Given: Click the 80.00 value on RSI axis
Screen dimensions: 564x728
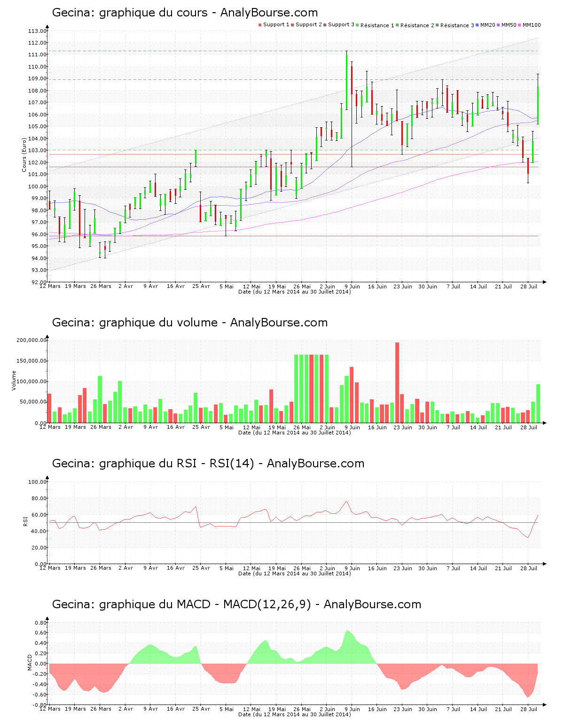Looking at the screenshot, I should click(x=39, y=498).
